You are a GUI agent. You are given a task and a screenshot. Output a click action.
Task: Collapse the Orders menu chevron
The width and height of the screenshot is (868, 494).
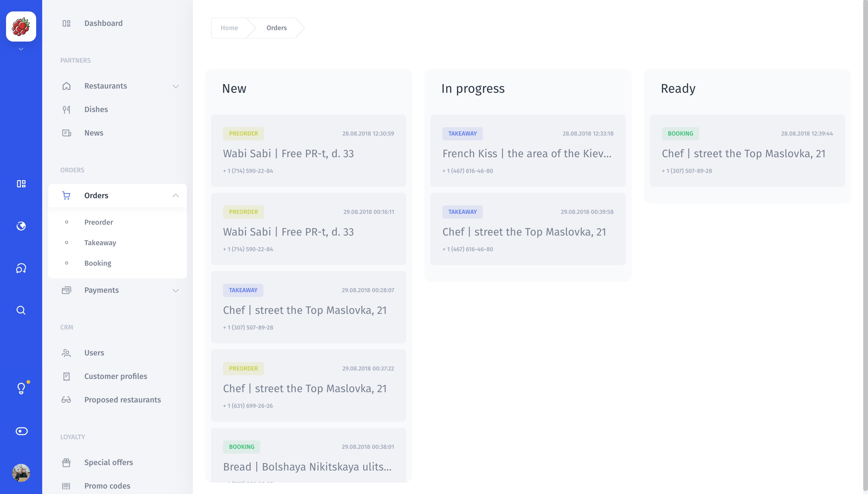(x=175, y=195)
